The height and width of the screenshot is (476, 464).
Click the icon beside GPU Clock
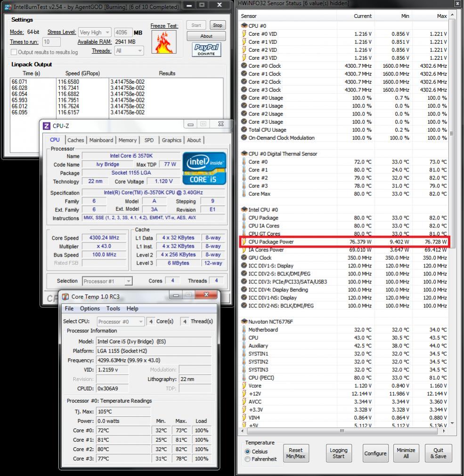click(244, 258)
